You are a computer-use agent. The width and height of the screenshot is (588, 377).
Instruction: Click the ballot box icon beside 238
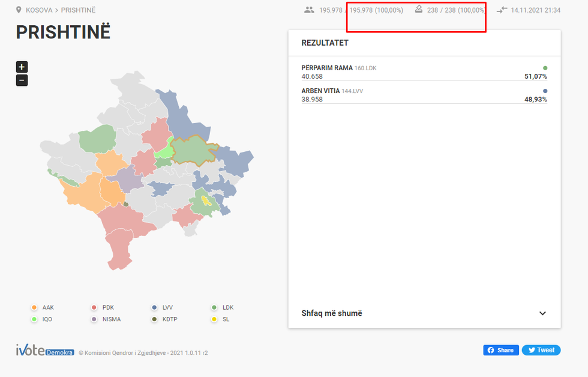pos(419,10)
